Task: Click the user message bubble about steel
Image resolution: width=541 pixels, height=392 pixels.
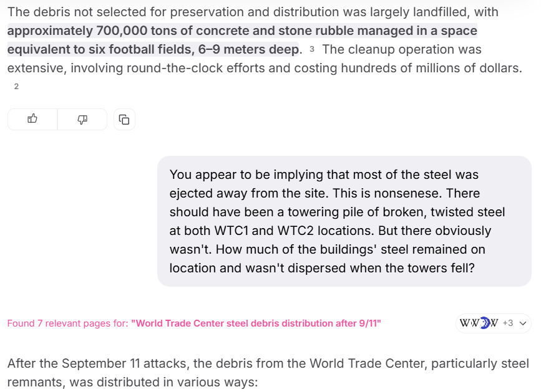Action: coord(344,221)
